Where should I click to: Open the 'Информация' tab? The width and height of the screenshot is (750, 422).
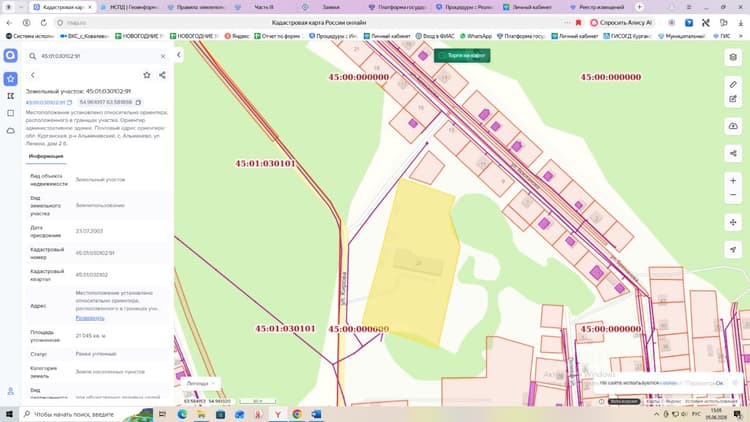[x=46, y=156]
